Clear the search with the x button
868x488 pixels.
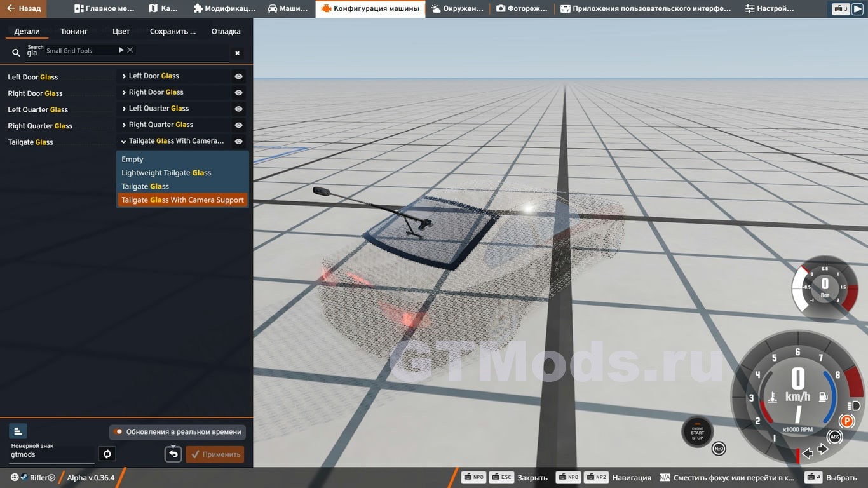[238, 53]
